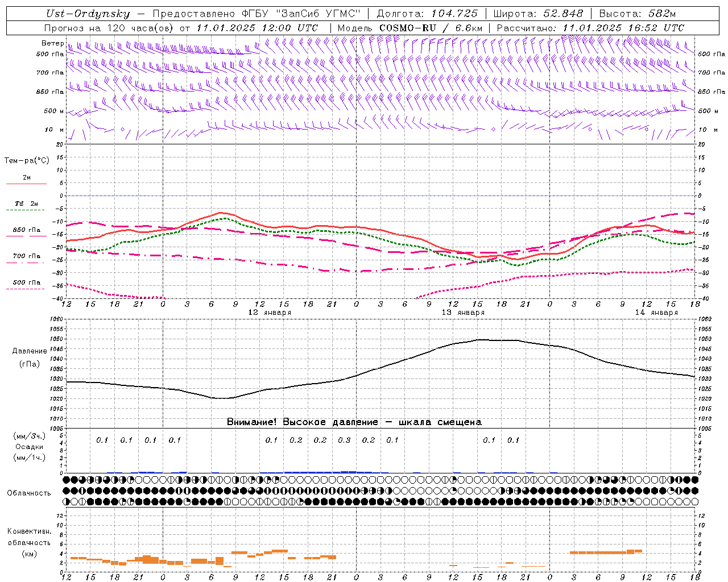Screen dimensions: 728x582
Task: Click the Высота: 582м field
Action: click(638, 14)
